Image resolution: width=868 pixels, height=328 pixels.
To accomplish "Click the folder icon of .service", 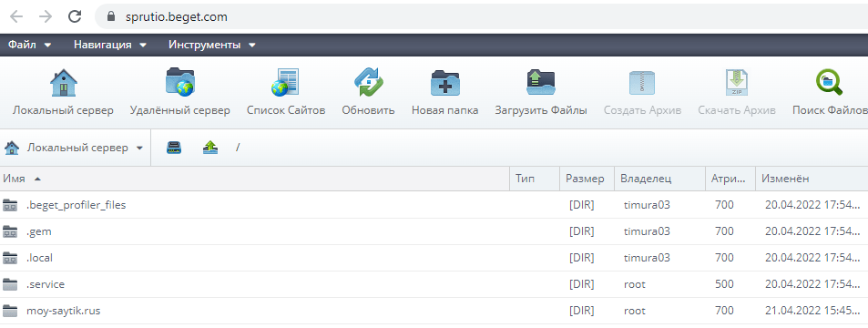I will point(10,284).
